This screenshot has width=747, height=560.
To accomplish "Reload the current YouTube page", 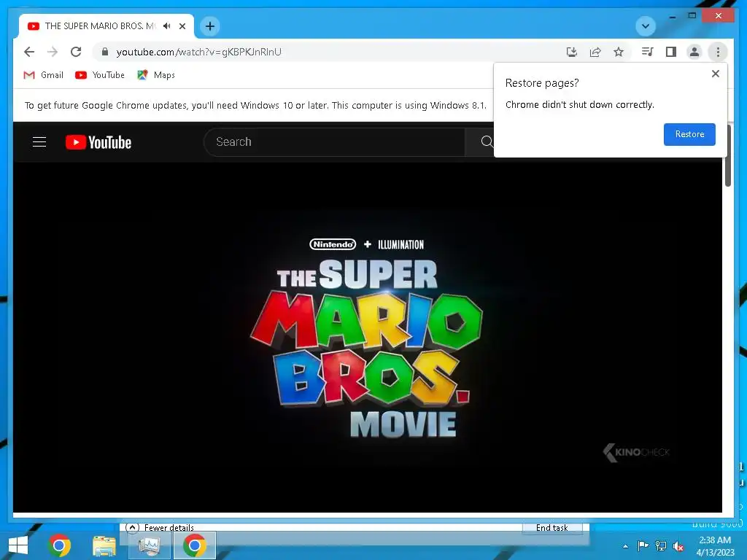I will pos(76,52).
